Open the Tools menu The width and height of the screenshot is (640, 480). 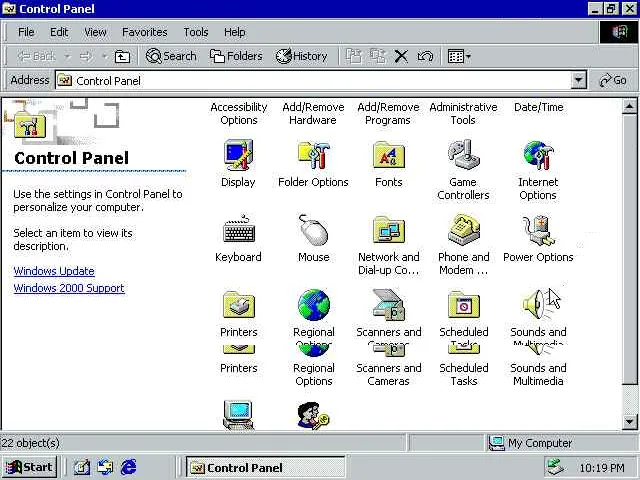pyautogui.click(x=196, y=32)
